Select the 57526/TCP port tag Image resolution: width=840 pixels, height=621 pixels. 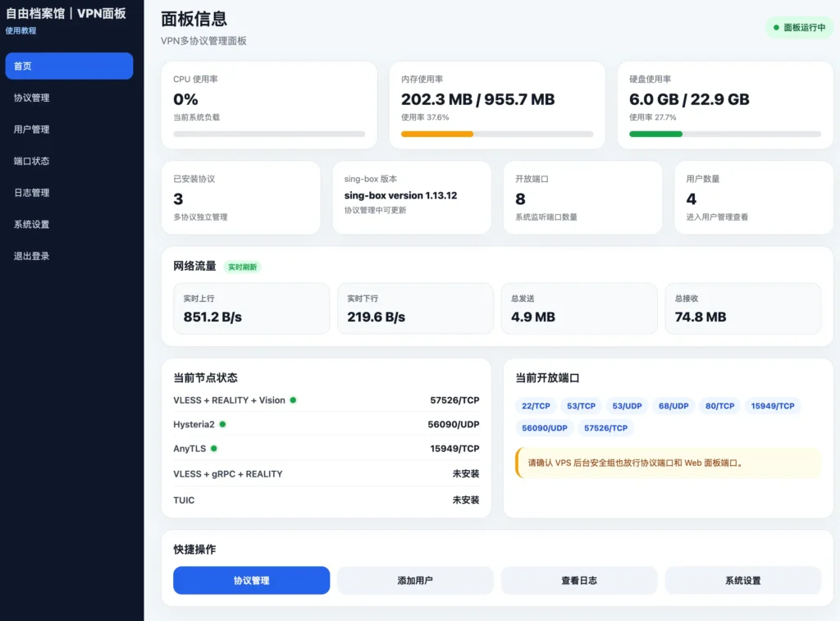[606, 427]
